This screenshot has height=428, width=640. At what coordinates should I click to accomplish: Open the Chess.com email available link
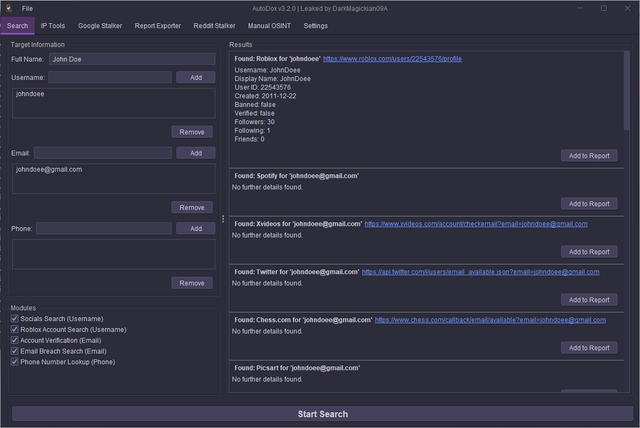tap(490, 320)
